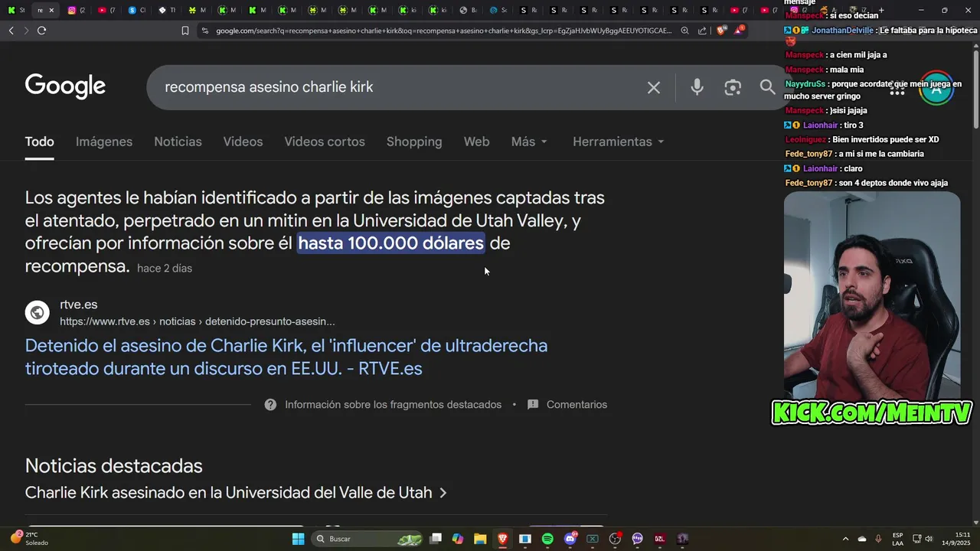Image resolution: width=980 pixels, height=551 pixels.
Task: Share this page via the share icon
Action: [x=702, y=31]
